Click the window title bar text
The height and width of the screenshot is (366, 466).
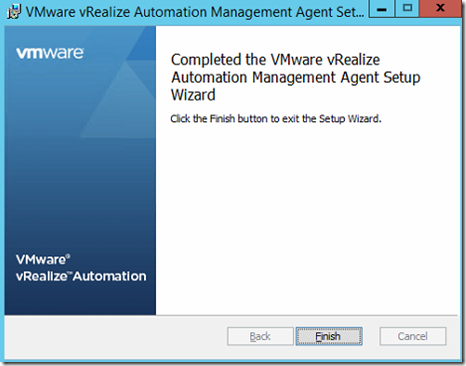pos(195,12)
